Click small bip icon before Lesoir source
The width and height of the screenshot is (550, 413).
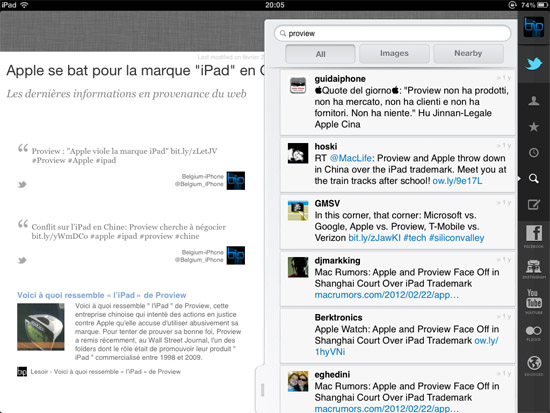(x=22, y=372)
